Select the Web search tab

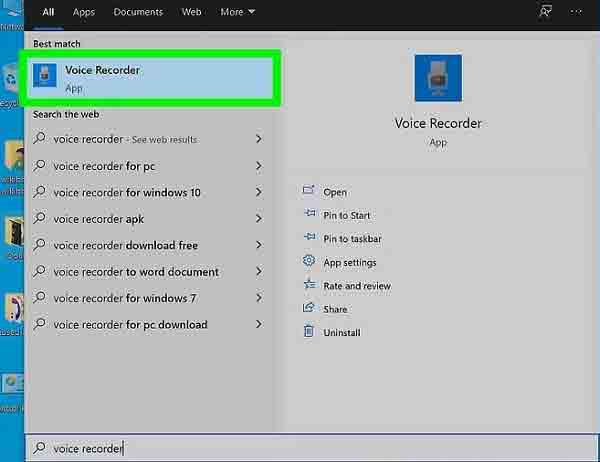tap(191, 12)
